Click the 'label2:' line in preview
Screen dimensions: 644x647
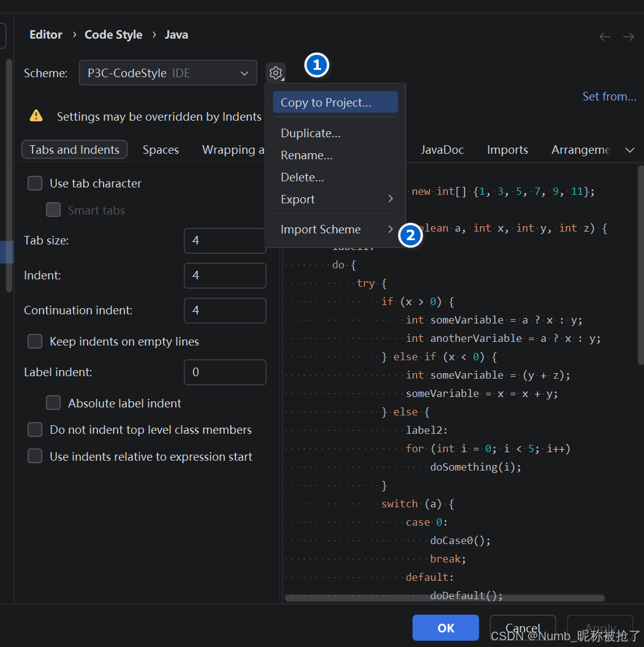(x=426, y=430)
